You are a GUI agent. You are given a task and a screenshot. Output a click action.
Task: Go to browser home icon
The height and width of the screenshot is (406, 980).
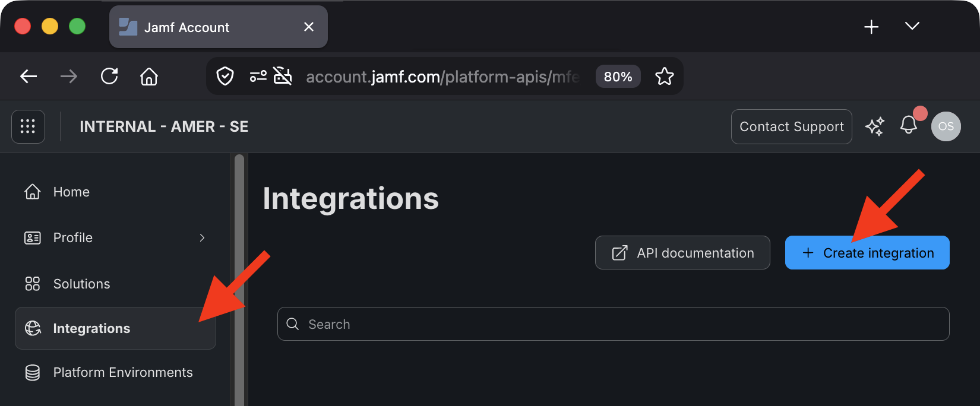(x=149, y=76)
